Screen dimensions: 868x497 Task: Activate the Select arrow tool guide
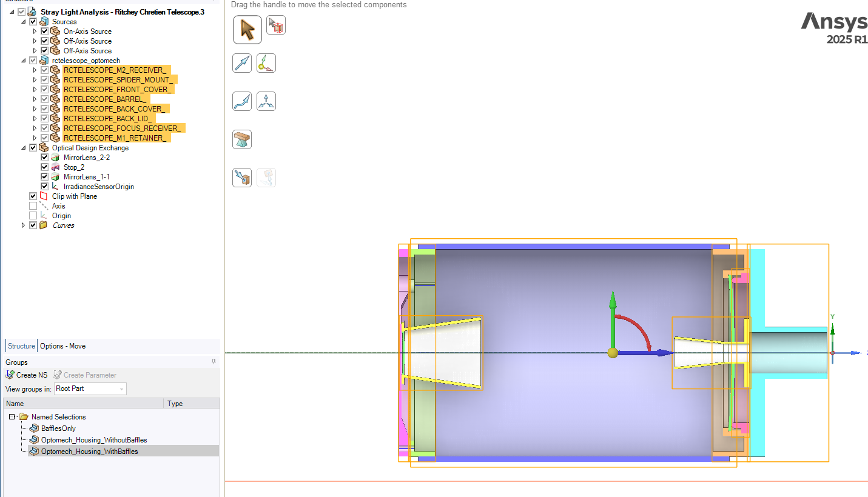[247, 29]
